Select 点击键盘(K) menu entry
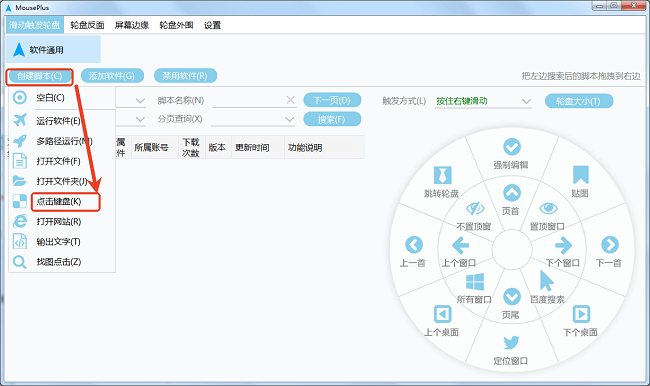The height and width of the screenshot is (386, 650). coord(58,201)
